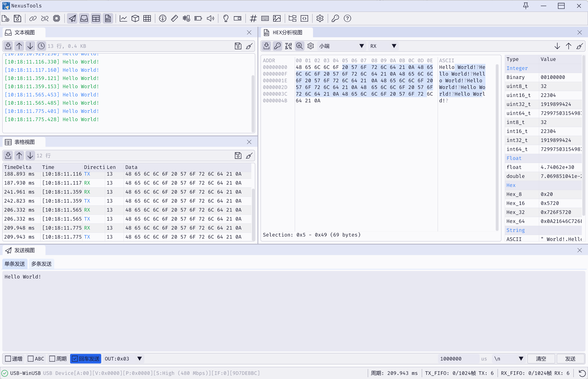Click the chip/device icon in toolbar
Screen dimensions: 588x379
[57, 18]
